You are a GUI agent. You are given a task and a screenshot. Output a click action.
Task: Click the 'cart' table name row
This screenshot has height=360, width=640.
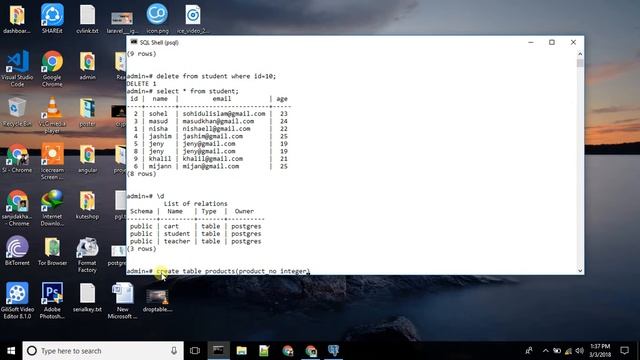click(x=171, y=226)
